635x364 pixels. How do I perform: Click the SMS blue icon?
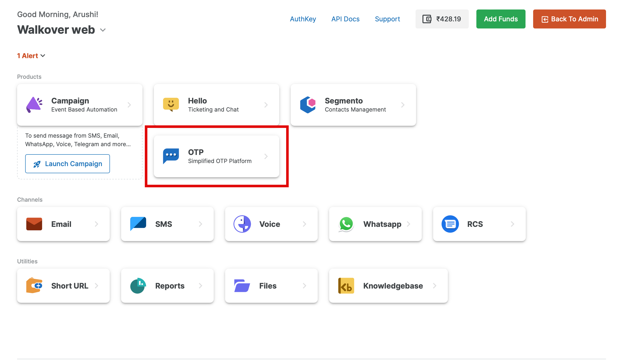coord(138,224)
